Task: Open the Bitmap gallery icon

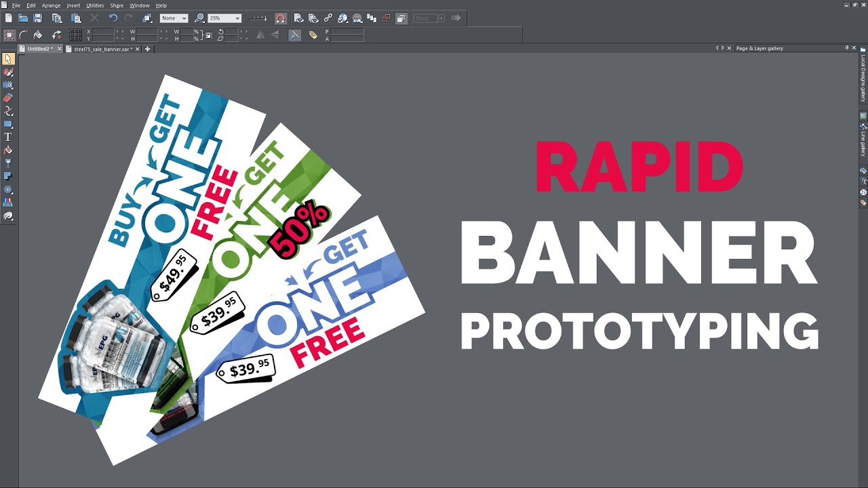Action: [x=863, y=117]
